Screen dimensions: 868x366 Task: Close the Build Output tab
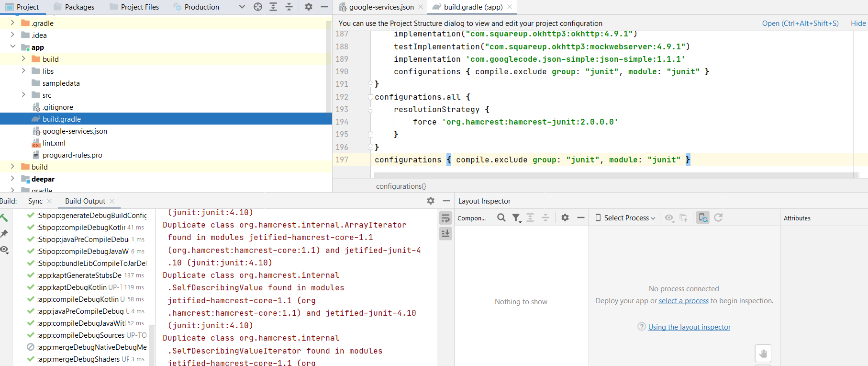coord(112,201)
